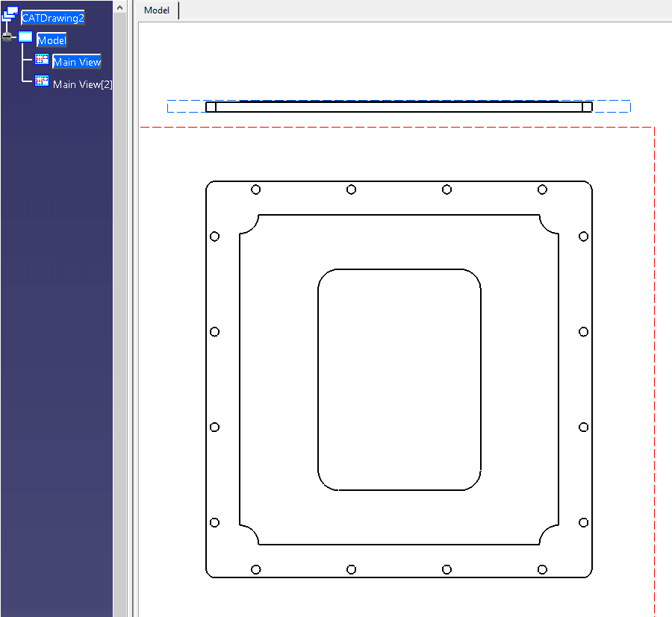672x617 pixels.
Task: Select the Model node label
Action: tap(52, 40)
